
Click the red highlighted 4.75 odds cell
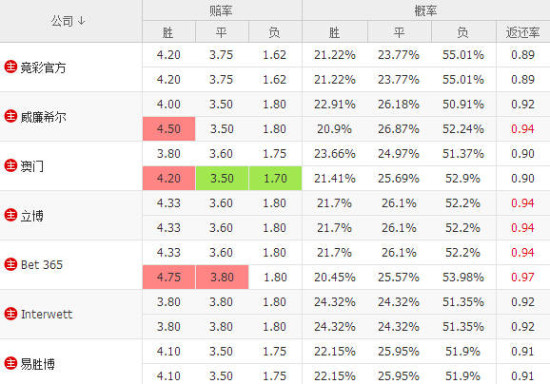tap(169, 277)
